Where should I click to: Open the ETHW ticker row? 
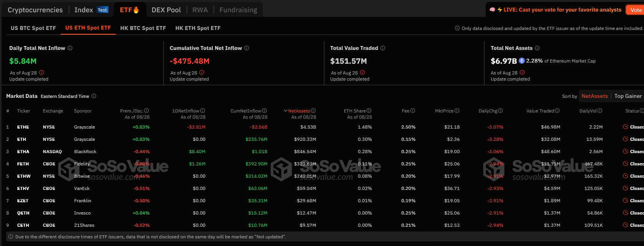(x=24, y=176)
